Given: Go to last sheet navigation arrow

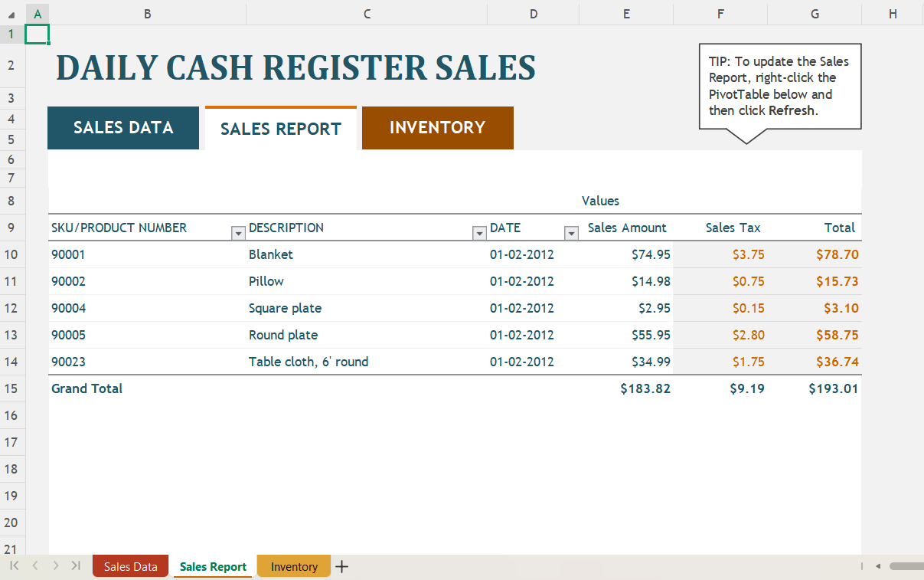Looking at the screenshot, I should pyautogui.click(x=75, y=565).
